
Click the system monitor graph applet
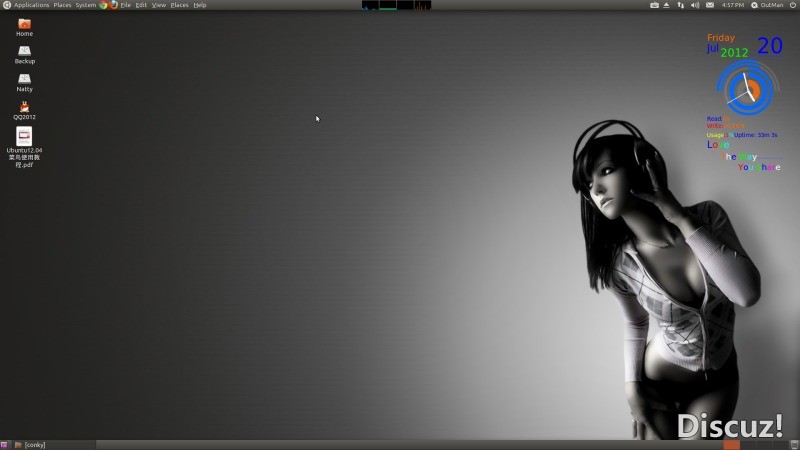396,5
